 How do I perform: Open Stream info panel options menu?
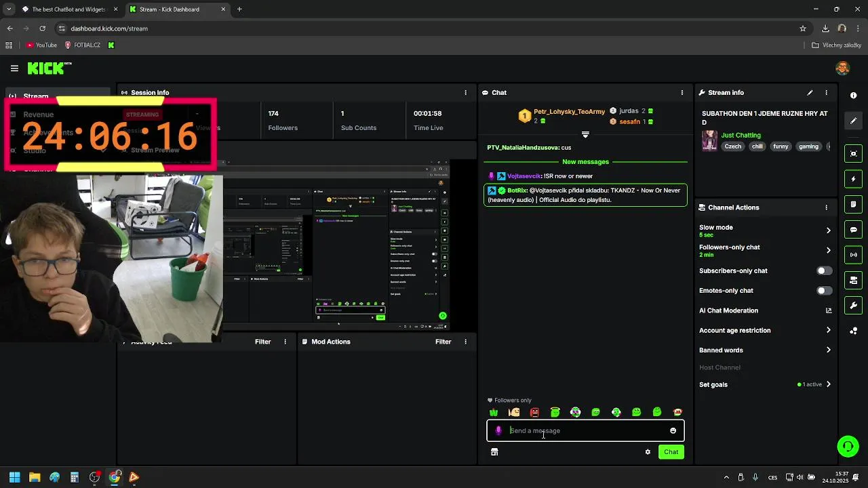click(x=826, y=93)
